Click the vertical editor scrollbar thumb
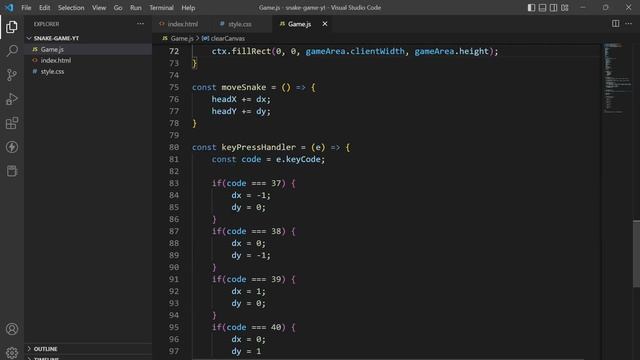640x360 pixels. [636, 254]
